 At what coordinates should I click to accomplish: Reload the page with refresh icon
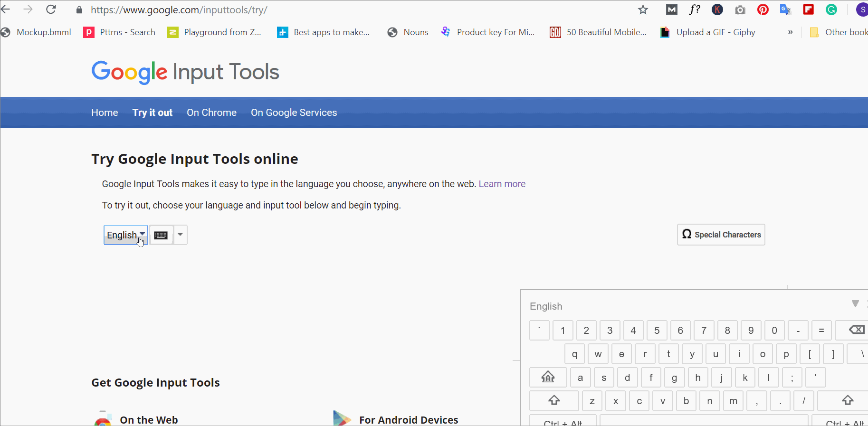tap(51, 9)
